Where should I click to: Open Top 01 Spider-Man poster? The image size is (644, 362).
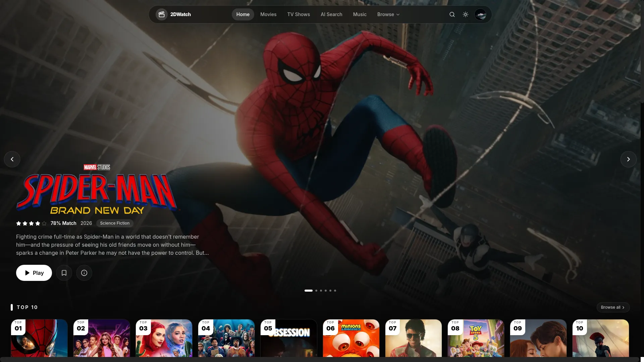[39, 339]
